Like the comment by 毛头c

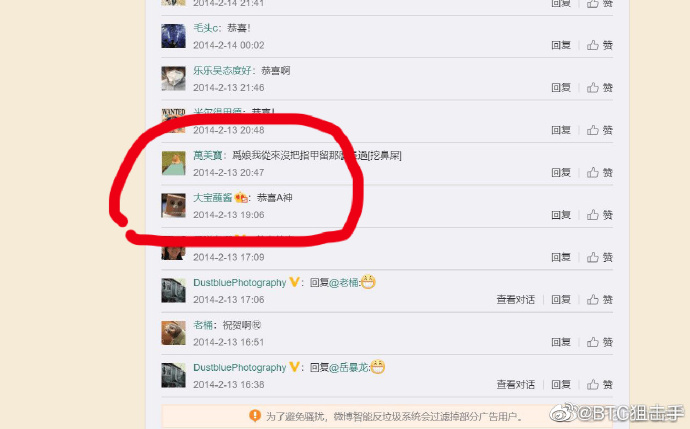(600, 45)
